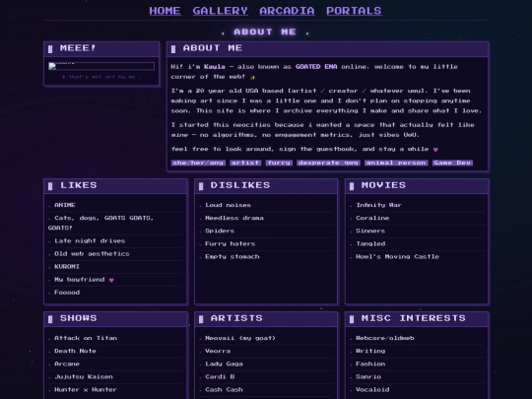
Task: Click 'Cardi B' in Artists list
Action: pos(220,376)
